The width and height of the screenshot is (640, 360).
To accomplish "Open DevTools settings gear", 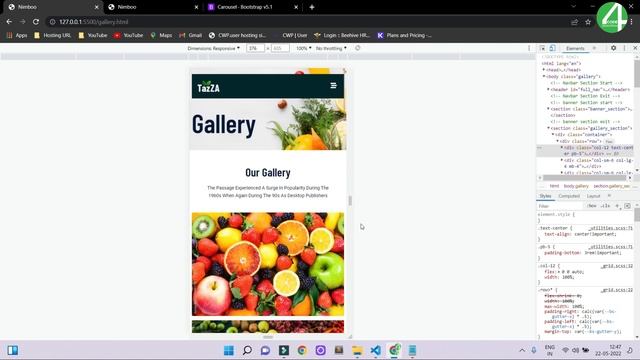I will point(613,48).
